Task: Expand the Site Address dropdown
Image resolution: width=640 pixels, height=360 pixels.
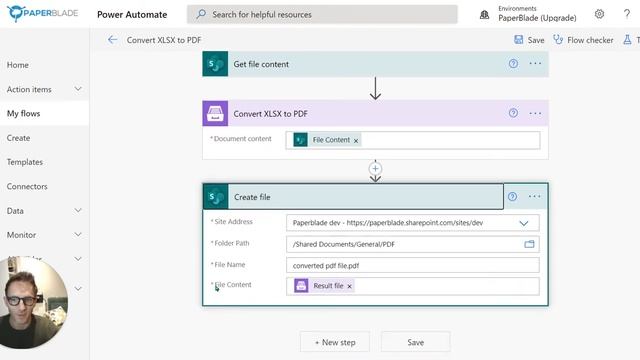Action: tap(524, 223)
